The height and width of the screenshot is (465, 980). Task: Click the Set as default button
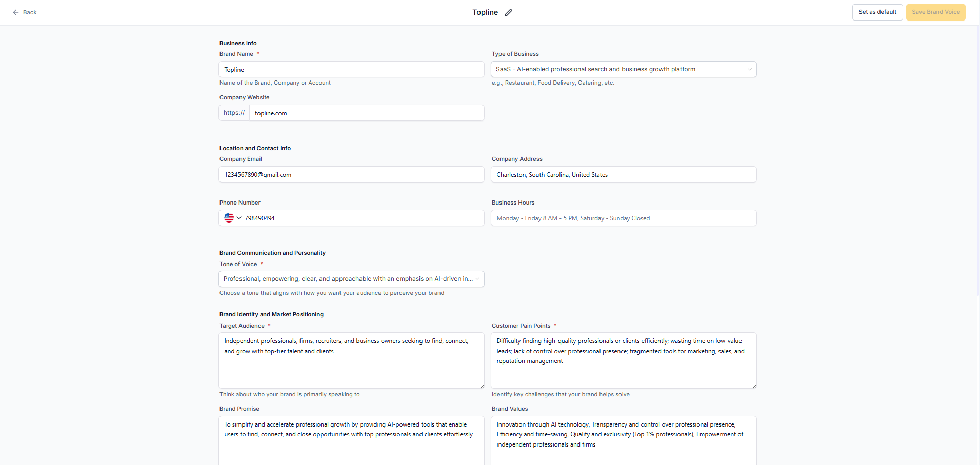coord(877,12)
